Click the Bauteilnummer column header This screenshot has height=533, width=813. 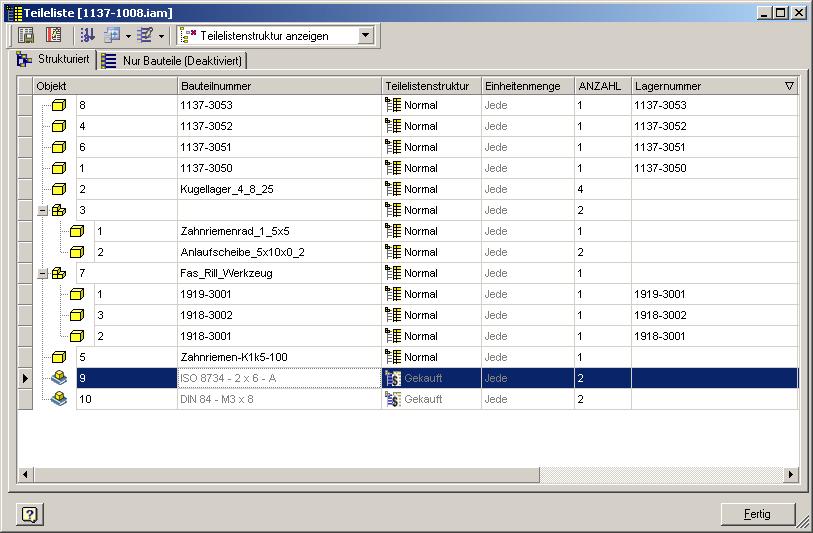click(279, 86)
